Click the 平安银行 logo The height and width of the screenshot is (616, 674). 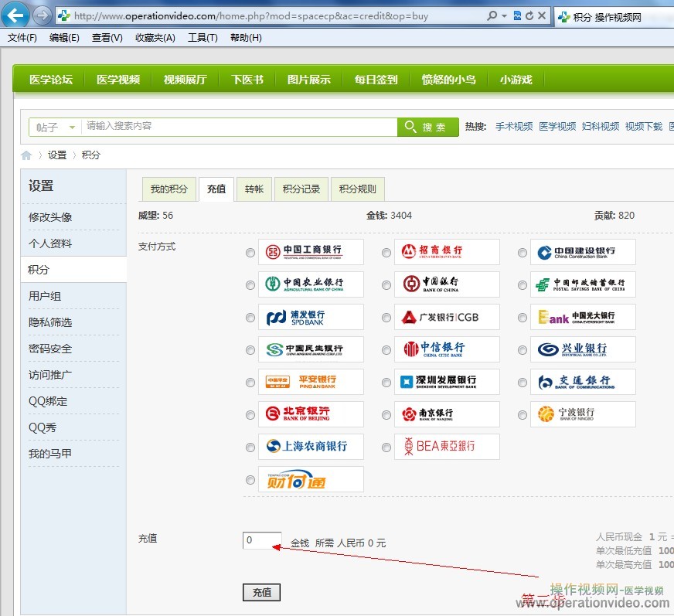click(311, 382)
